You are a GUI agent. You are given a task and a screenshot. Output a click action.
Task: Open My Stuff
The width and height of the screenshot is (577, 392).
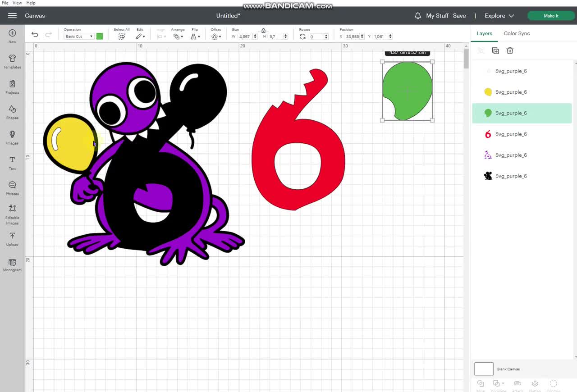(x=437, y=16)
